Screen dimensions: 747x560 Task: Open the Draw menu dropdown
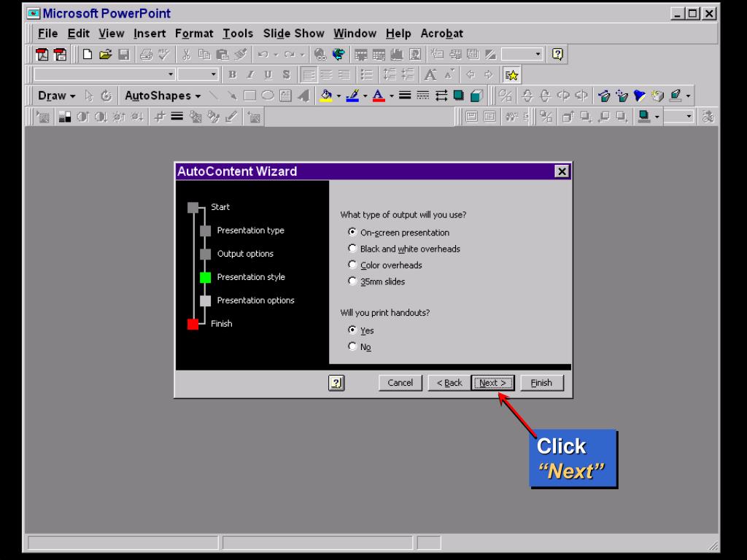pos(56,96)
